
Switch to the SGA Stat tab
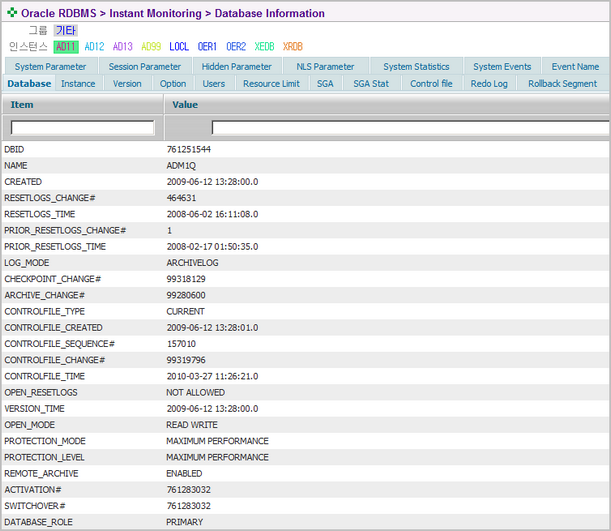[x=371, y=84]
